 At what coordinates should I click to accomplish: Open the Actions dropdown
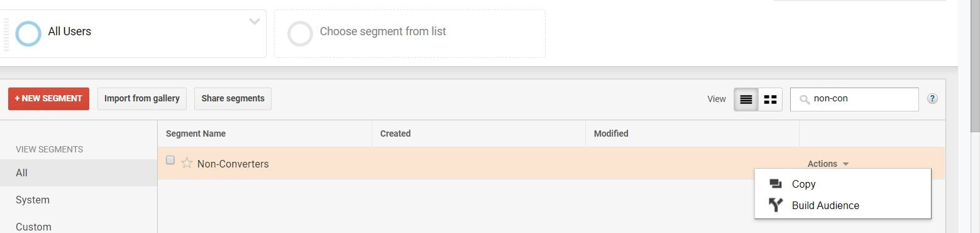point(828,164)
